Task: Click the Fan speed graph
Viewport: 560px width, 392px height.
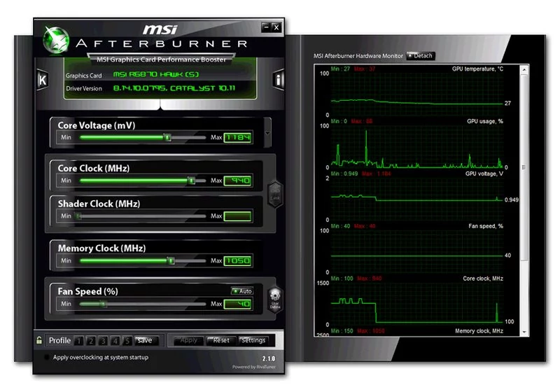Action: pyautogui.click(x=416, y=251)
